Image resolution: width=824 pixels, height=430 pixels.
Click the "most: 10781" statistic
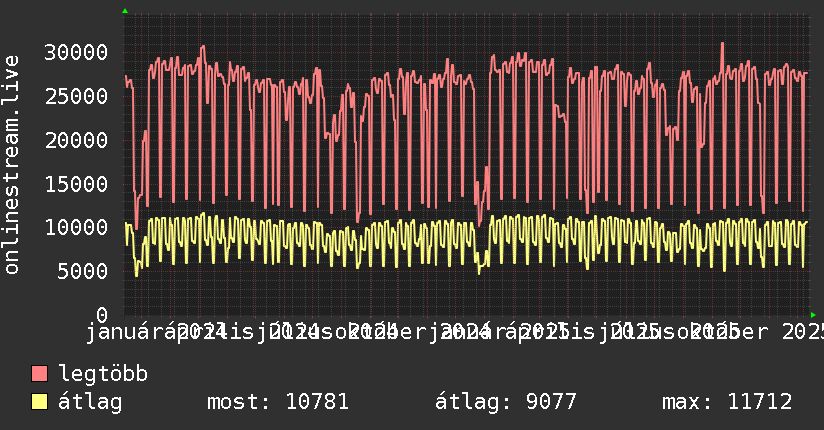click(277, 403)
